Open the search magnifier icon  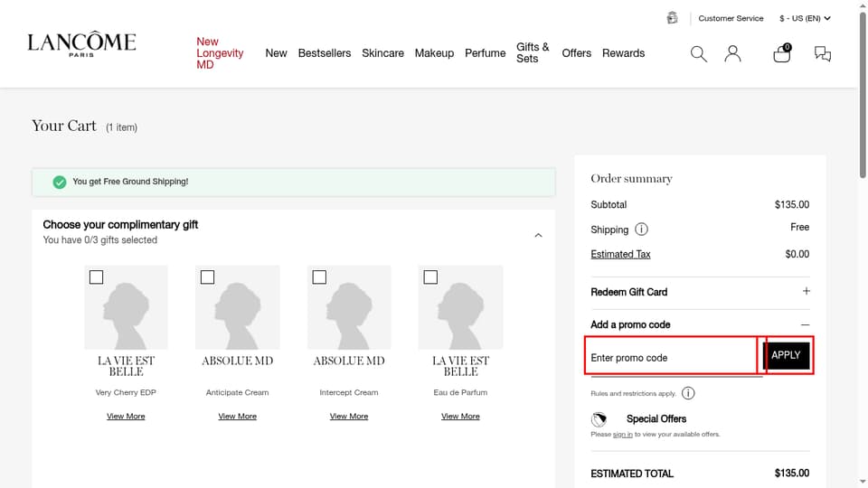coord(699,53)
